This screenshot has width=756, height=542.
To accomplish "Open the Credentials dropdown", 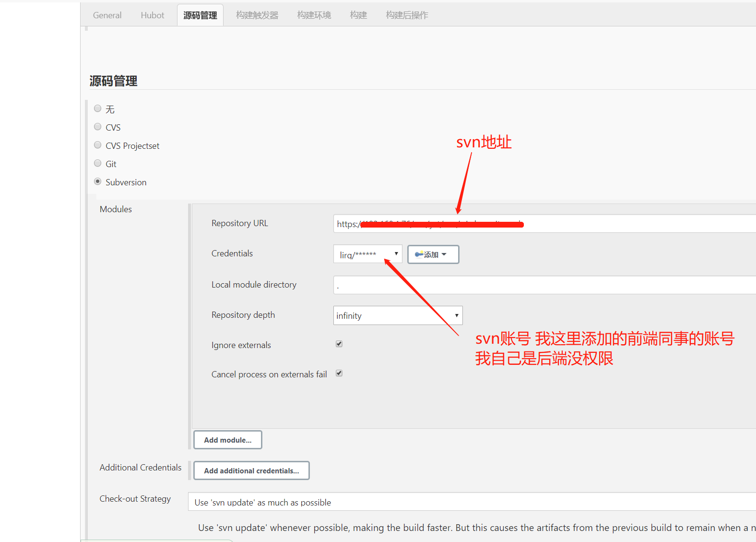I will click(367, 254).
